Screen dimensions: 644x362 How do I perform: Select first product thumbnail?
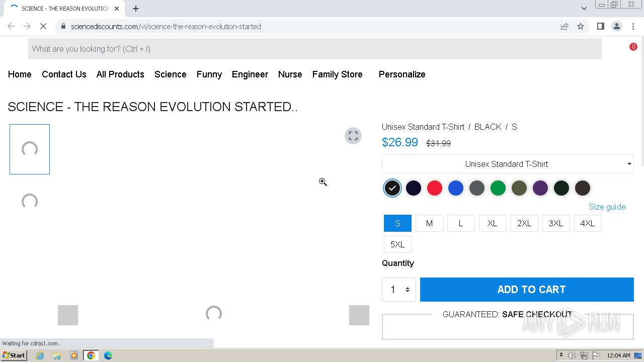[30, 149]
